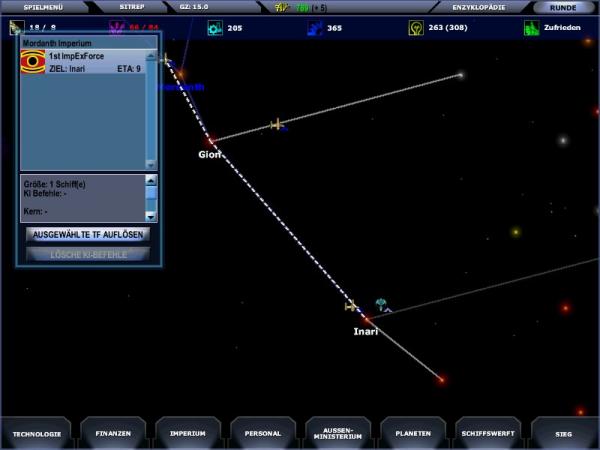Click the 263 (308) research value
The width and height of the screenshot is (600, 450).
(x=448, y=28)
